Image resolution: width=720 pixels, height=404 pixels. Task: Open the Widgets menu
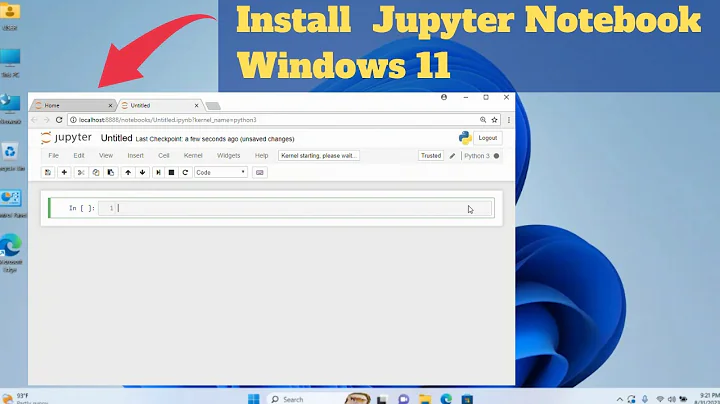(229, 156)
